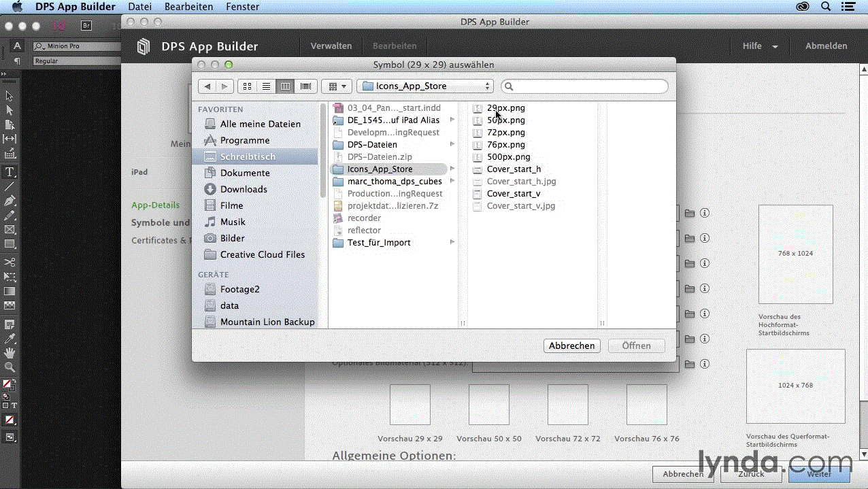The width and height of the screenshot is (868, 489).
Task: Switch file dialog to cover flow view
Action: click(x=305, y=86)
